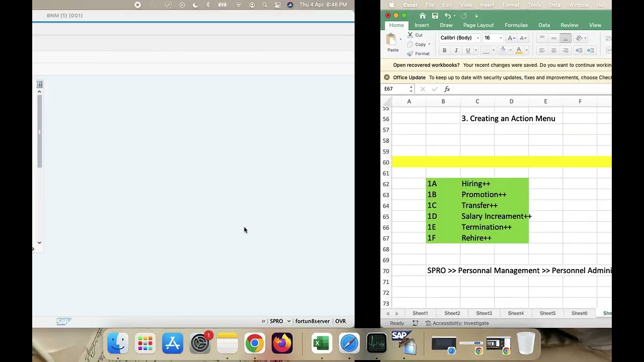Image resolution: width=644 pixels, height=362 pixels.
Task: Switch to the Page Layout ribbon tab
Action: (478, 25)
